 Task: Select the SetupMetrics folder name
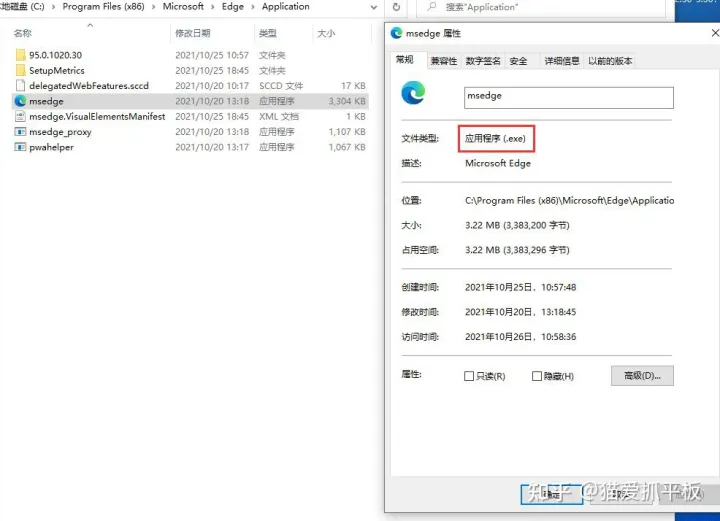point(57,71)
